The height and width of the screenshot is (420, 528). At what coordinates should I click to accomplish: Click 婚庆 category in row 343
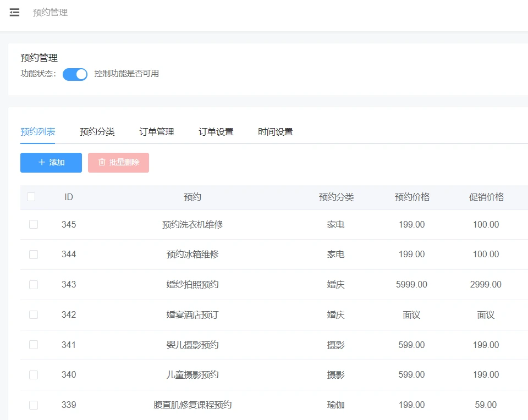pos(335,285)
